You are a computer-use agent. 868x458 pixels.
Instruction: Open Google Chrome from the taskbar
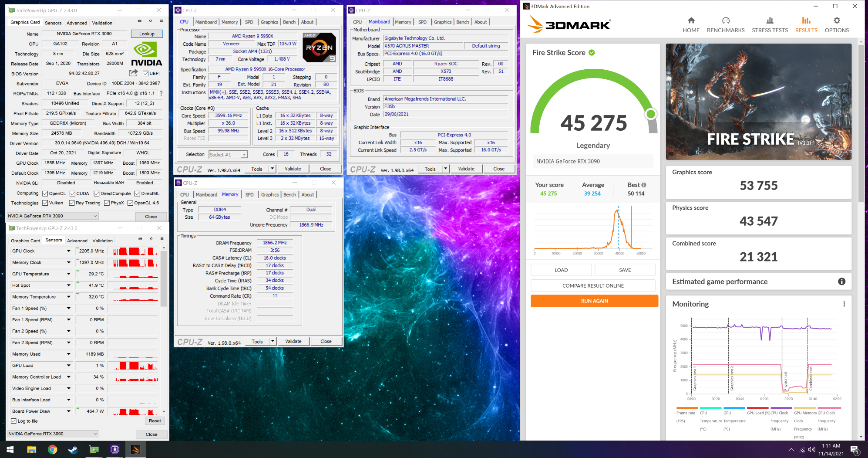click(x=52, y=449)
